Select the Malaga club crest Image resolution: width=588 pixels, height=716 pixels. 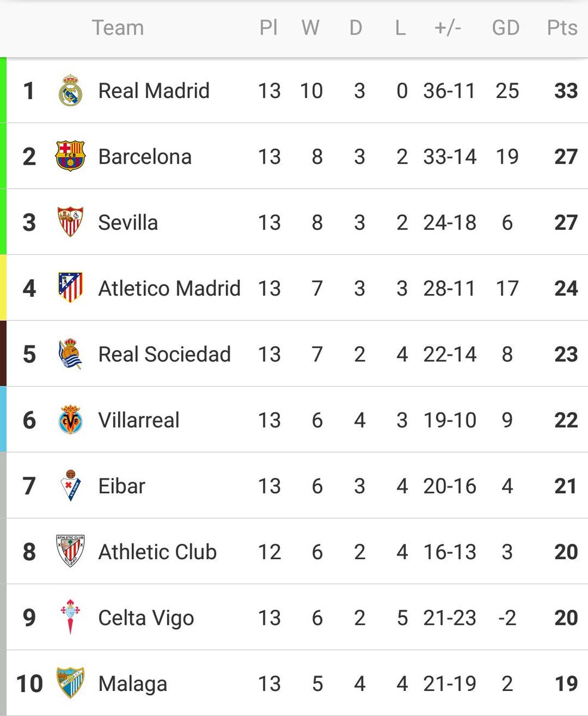tap(70, 683)
